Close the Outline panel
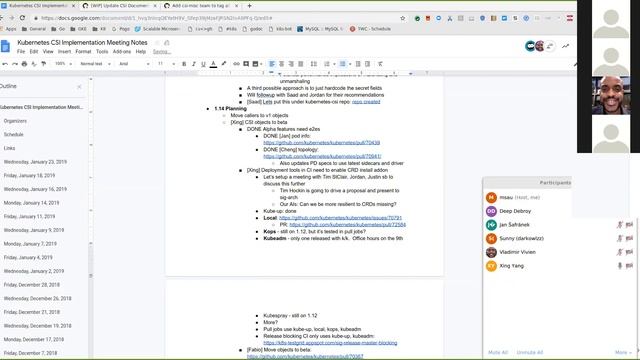Image resolution: width=640 pixels, height=360 pixels. 79,87
